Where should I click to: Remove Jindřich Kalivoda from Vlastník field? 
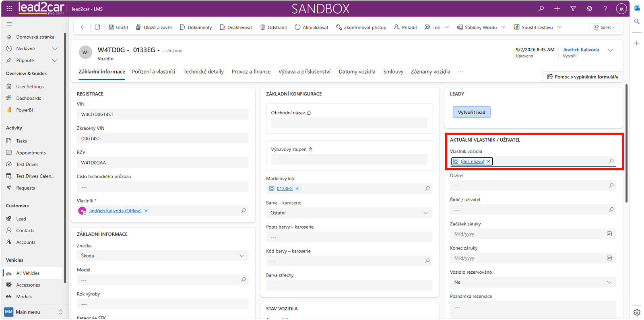[x=146, y=211]
